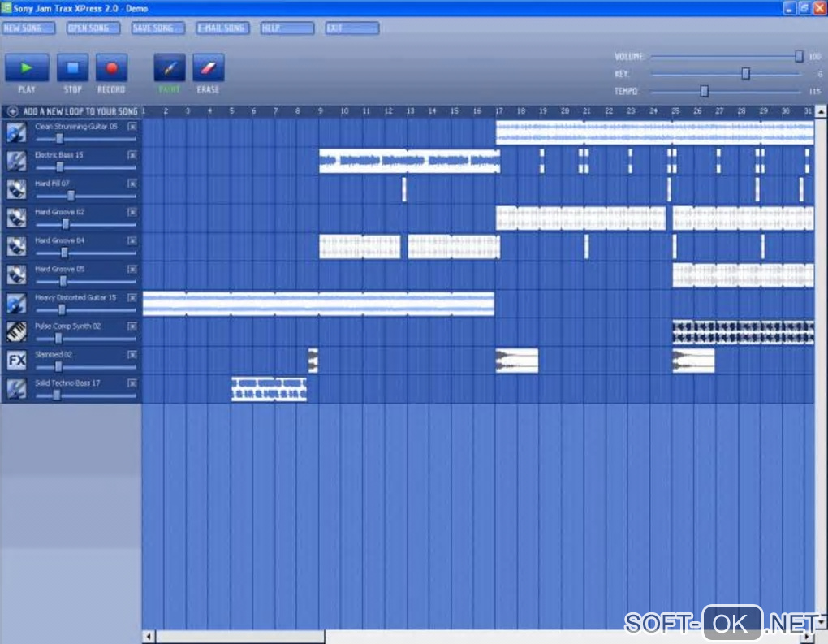The height and width of the screenshot is (644, 828).
Task: Click the Slammed 02 FX icon
Action: [16, 361]
